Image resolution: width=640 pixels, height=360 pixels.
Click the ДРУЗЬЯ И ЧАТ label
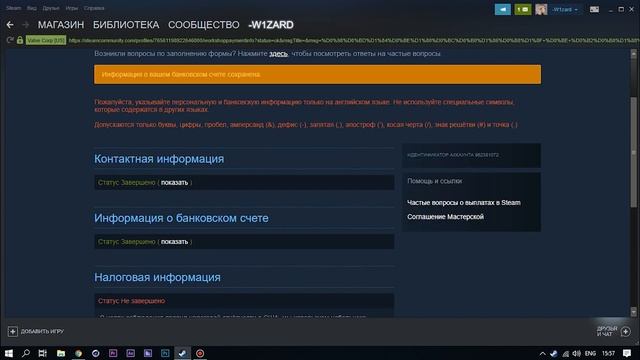point(607,331)
